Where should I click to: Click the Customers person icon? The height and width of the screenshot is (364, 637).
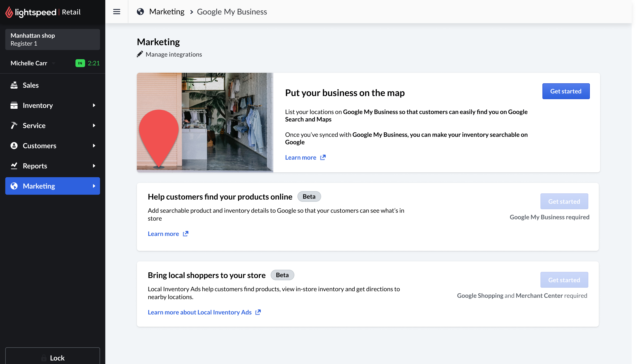point(14,146)
